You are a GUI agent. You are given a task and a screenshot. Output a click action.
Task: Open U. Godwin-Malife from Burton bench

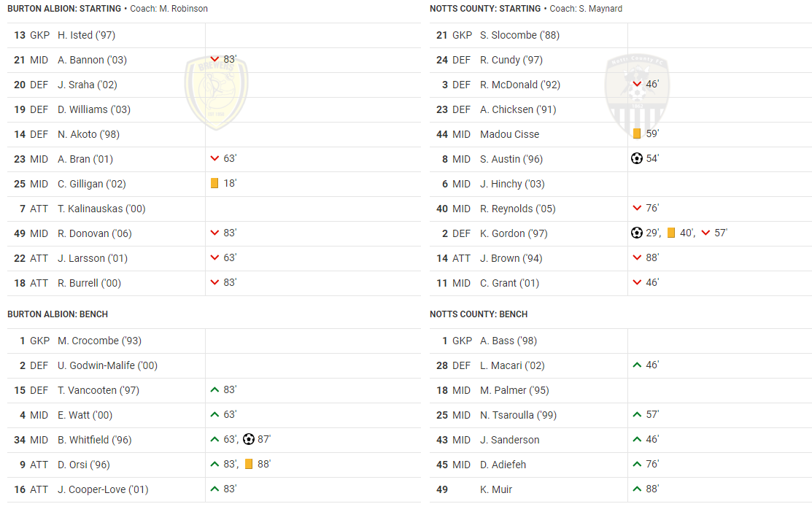point(107,365)
